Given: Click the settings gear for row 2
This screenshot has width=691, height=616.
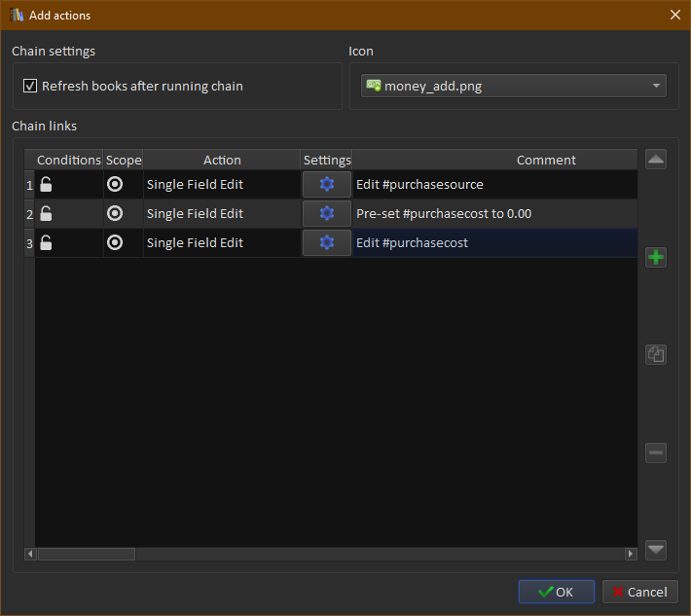Looking at the screenshot, I should 326,214.
